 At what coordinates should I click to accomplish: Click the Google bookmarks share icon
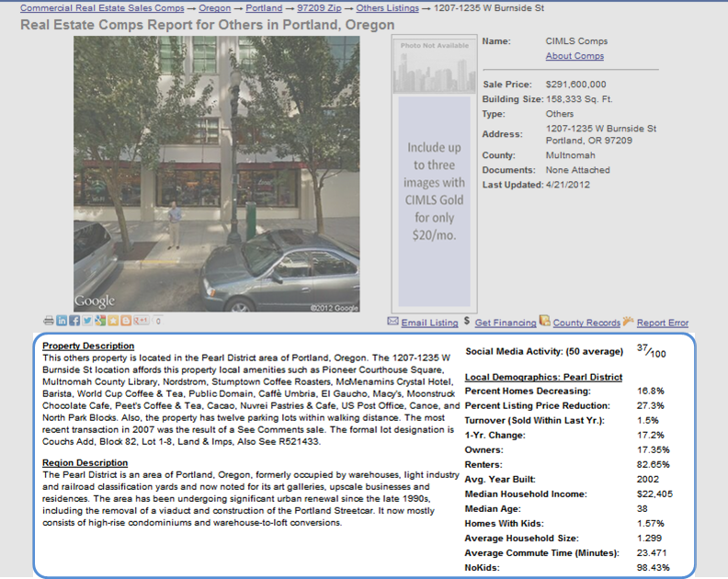pos(100,321)
